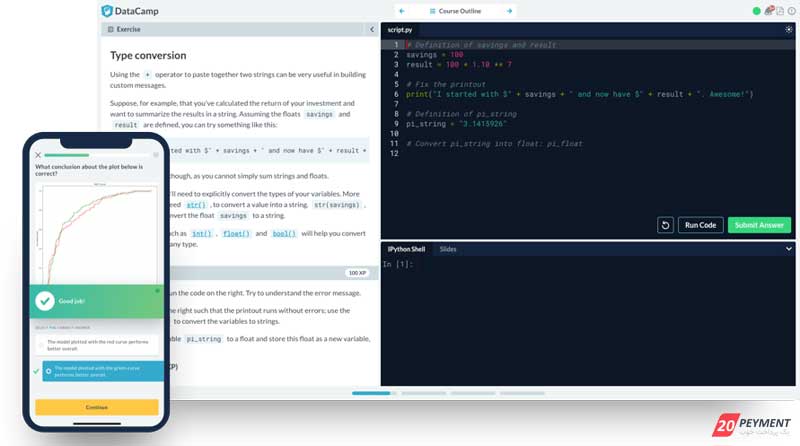The width and height of the screenshot is (800, 446).
Task: Click the phone quiz question text
Action: point(89,170)
